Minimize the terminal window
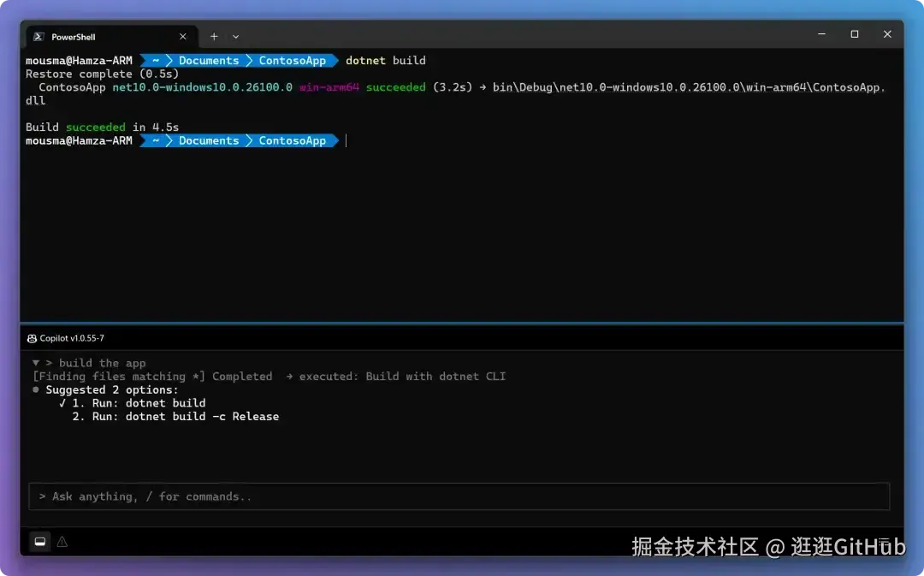 [x=821, y=34]
